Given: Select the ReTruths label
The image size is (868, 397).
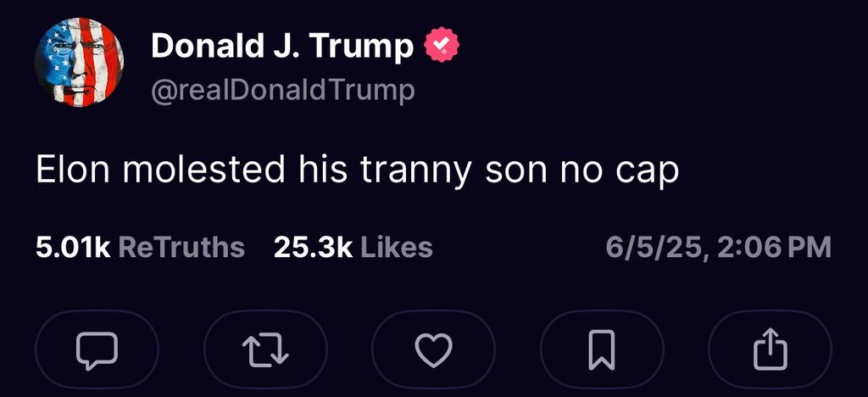Looking at the screenshot, I should [181, 247].
